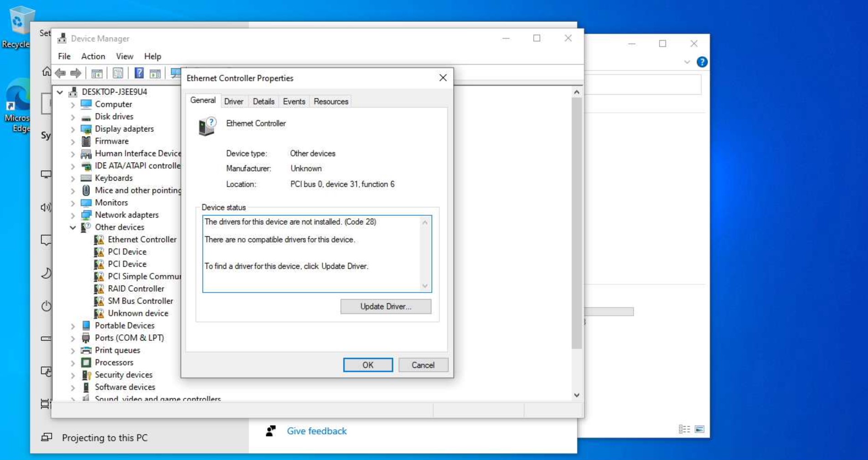The width and height of the screenshot is (868, 460).
Task: Click the Device status scrollbar down arrow
Action: pyautogui.click(x=425, y=286)
